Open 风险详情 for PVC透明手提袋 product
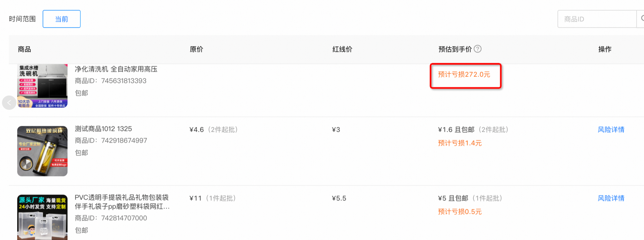This screenshot has height=240, width=644. [x=611, y=198]
